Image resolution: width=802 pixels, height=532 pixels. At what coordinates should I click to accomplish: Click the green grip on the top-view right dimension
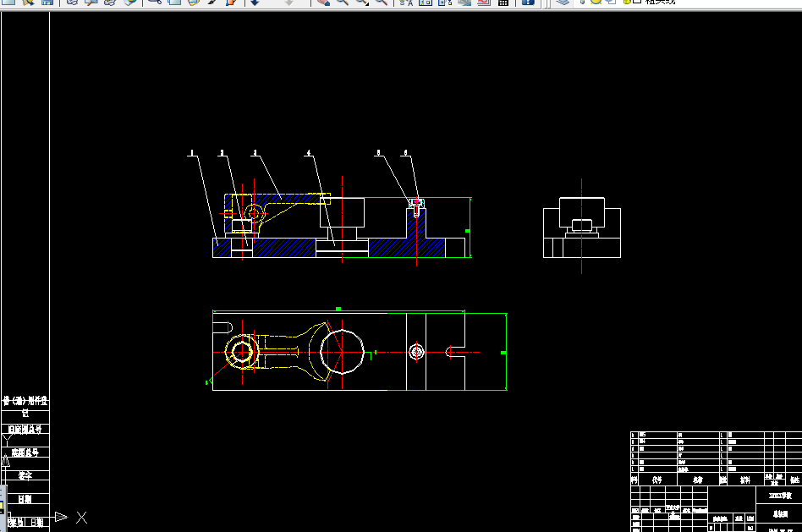(x=503, y=353)
